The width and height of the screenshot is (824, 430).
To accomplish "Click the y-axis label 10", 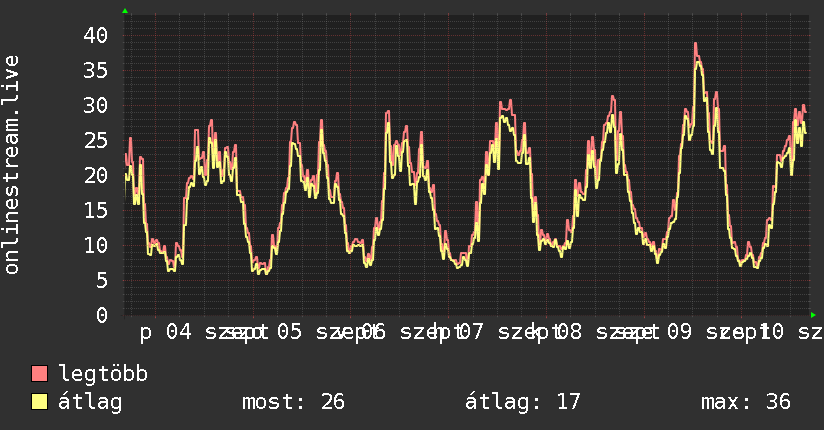I will tap(96, 245).
